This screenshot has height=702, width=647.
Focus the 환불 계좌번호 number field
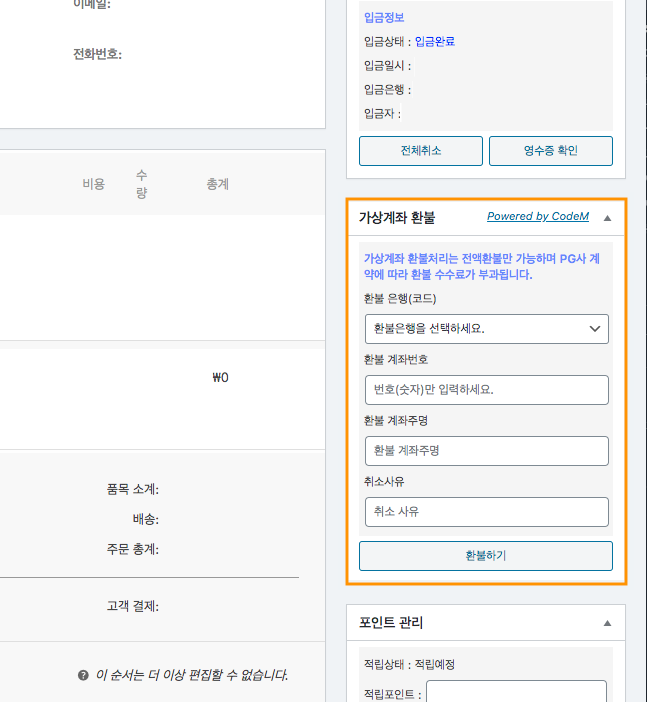tap(487, 390)
